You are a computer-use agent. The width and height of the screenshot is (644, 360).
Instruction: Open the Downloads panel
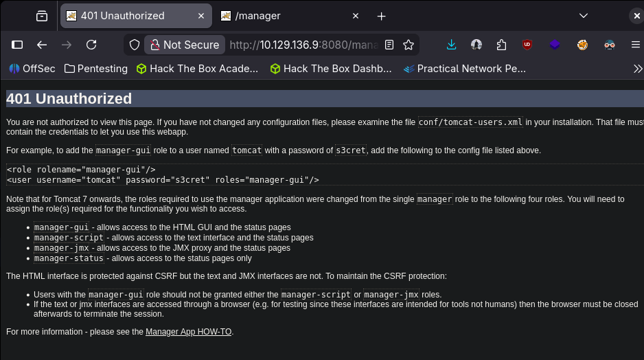[451, 45]
